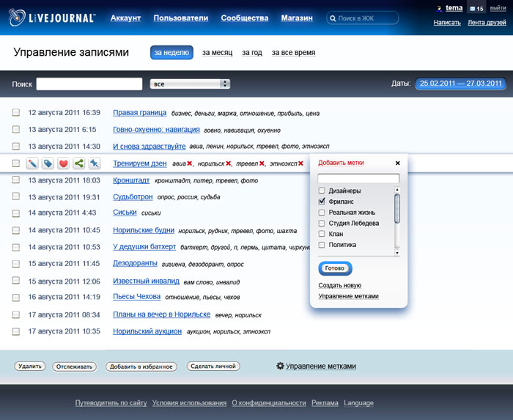Click the tag list scroll up arrow
Viewport: 513px width, 420px height.
(397, 190)
